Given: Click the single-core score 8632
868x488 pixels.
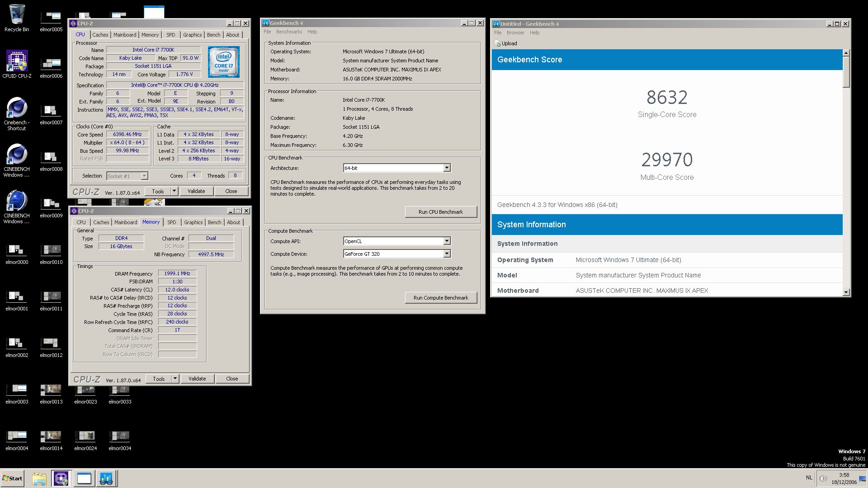Looking at the screenshot, I should point(667,97).
